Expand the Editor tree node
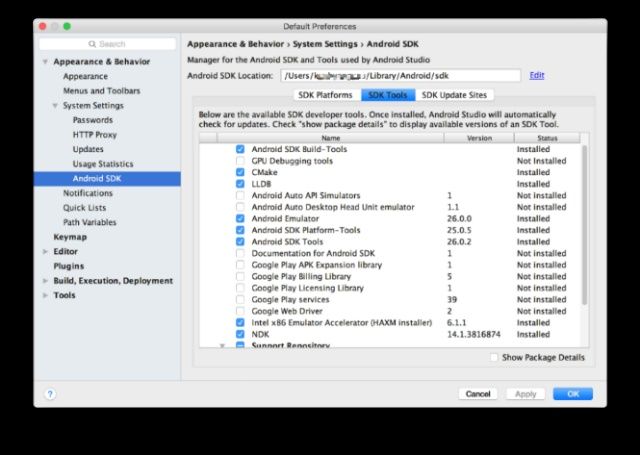 click(x=45, y=252)
